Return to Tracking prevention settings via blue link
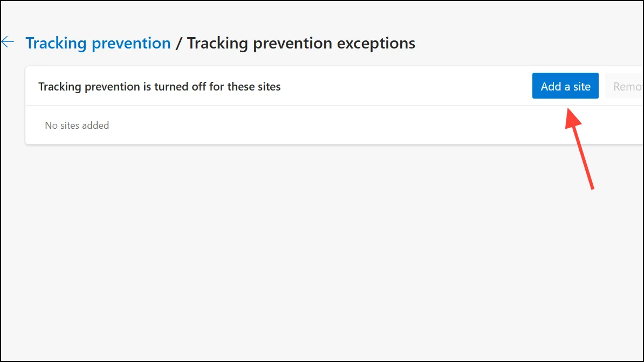The width and height of the screenshot is (644, 362). point(98,43)
